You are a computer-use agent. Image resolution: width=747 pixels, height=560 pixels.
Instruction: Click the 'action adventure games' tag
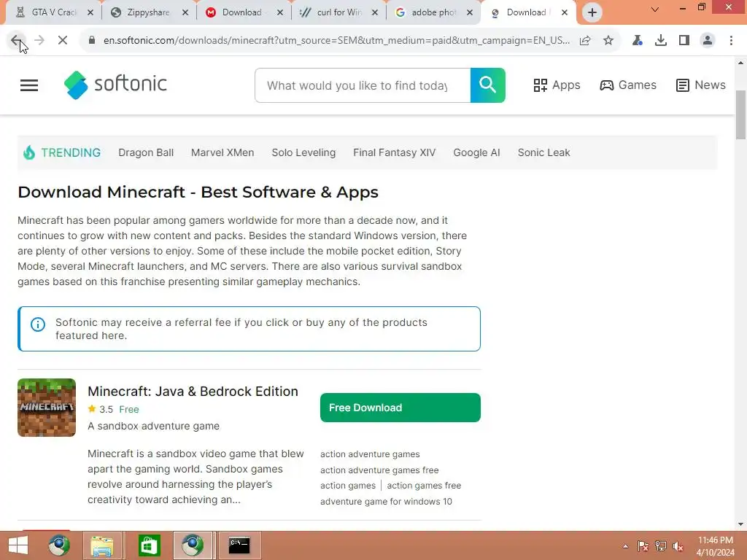click(x=370, y=454)
